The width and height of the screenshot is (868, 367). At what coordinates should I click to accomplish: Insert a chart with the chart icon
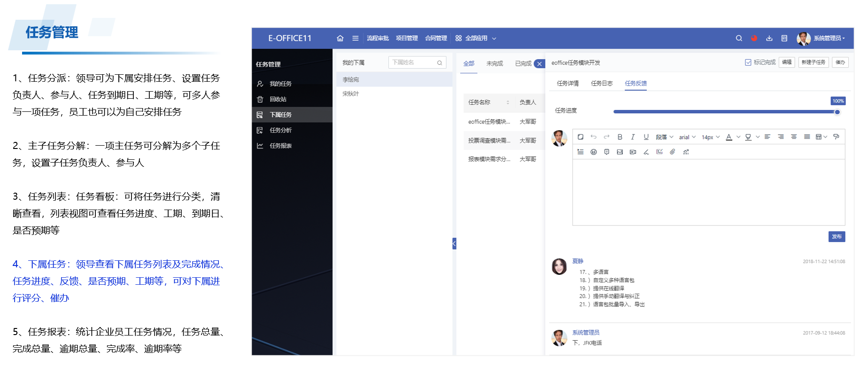(686, 152)
